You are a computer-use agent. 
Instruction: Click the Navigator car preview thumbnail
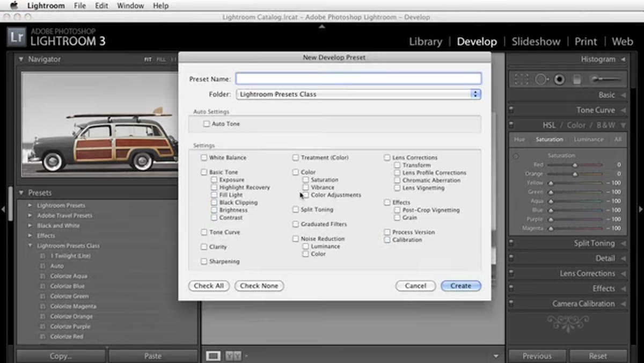tap(99, 124)
